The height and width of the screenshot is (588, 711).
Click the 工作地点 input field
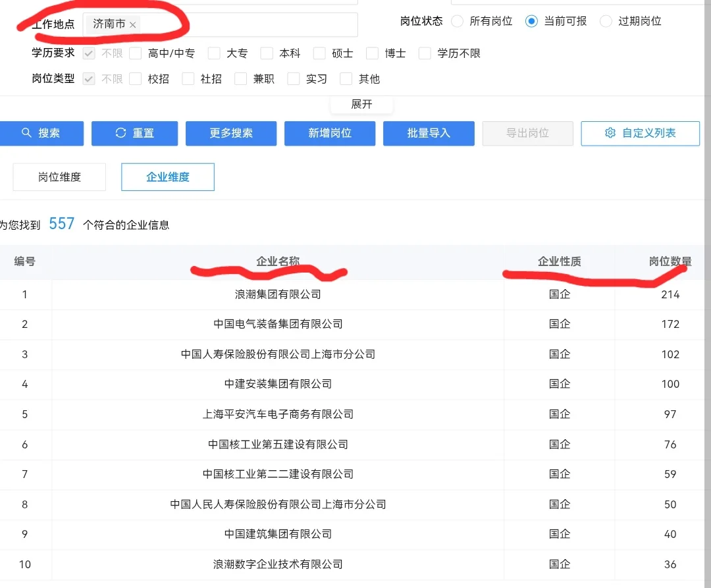point(221,24)
